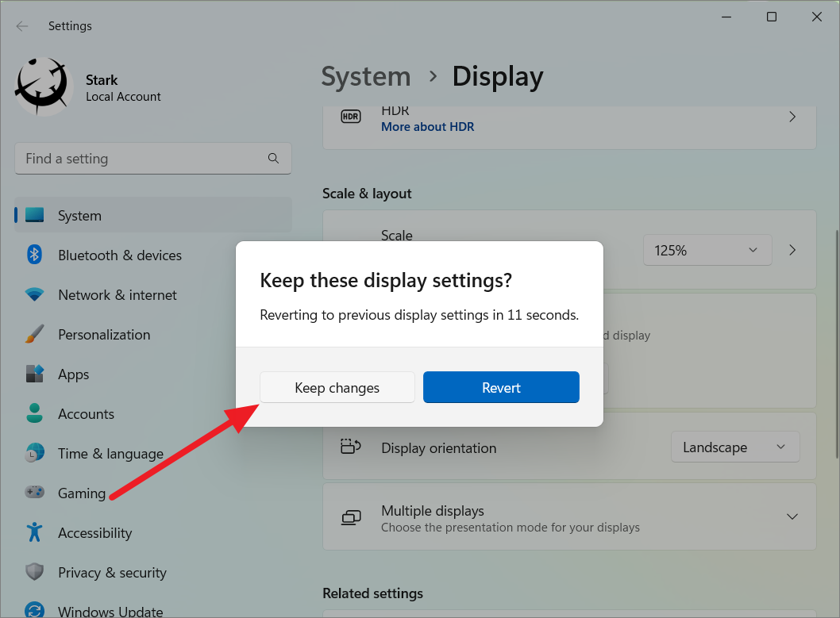Click Revert to restore previous settings
This screenshot has width=840, height=618.
(x=501, y=387)
